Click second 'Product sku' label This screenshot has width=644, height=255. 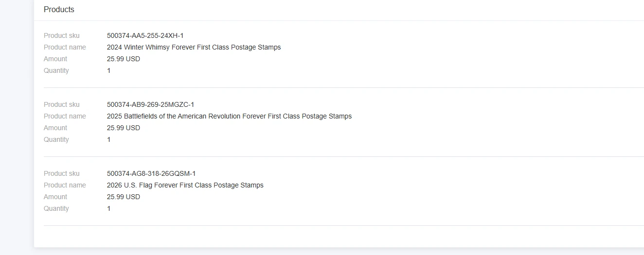coord(62,104)
